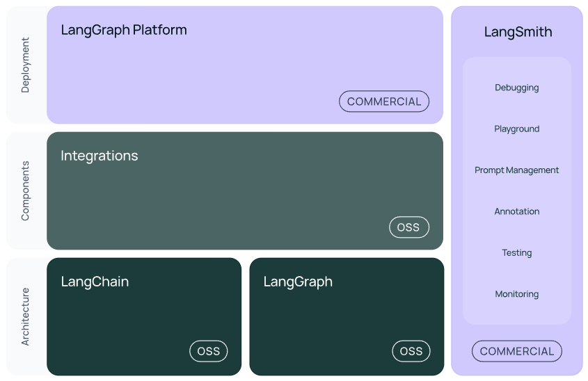Viewport: 588px width, 381px height.
Task: Open the LangSmith heading
Action: [518, 32]
